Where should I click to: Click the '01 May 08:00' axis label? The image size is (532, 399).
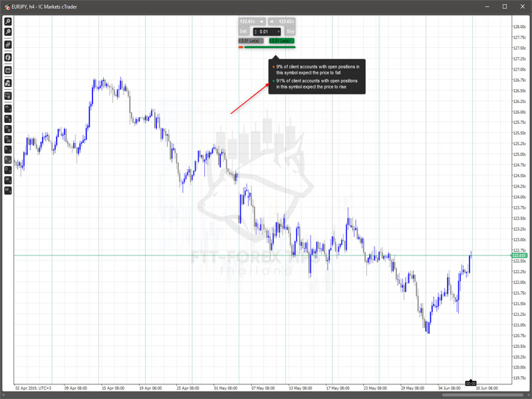click(x=225, y=388)
